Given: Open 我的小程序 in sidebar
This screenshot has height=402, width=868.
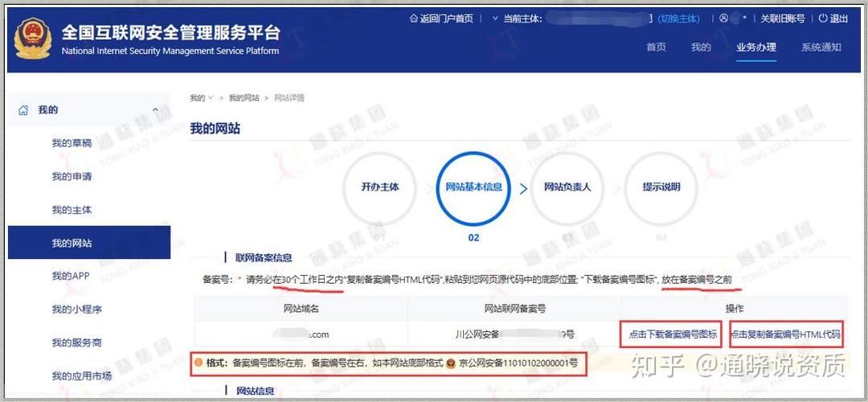Looking at the screenshot, I should click(77, 309).
